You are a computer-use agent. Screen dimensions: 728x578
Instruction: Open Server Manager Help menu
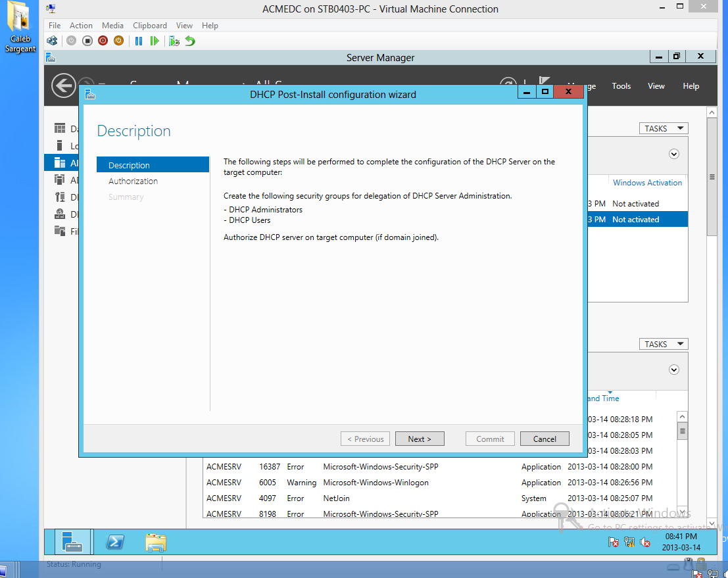[691, 86]
